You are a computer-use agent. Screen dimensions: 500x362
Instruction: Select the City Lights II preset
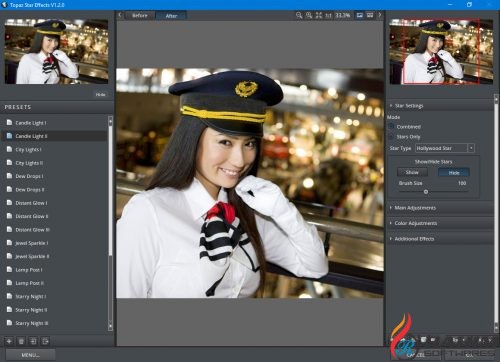point(29,163)
